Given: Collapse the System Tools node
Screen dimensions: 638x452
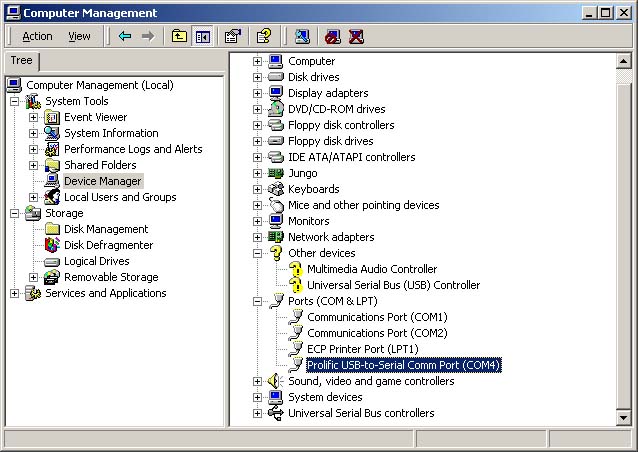Looking at the screenshot, I should coord(15,101).
